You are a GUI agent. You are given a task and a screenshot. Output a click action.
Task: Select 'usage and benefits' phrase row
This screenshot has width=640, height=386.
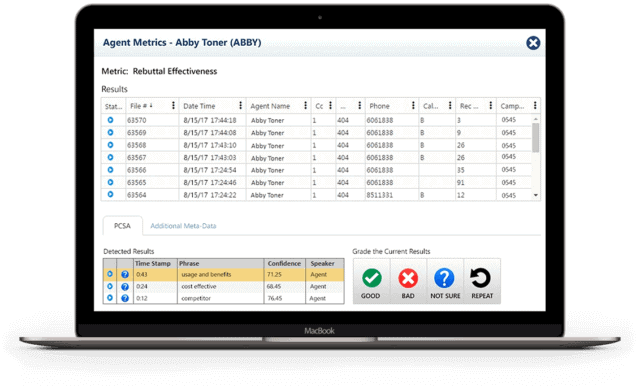[224, 275]
